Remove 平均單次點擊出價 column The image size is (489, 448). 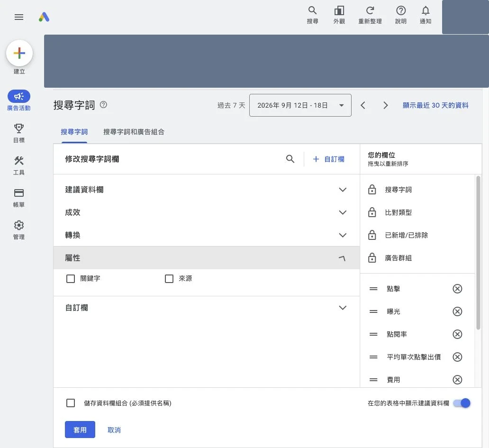coord(457,357)
